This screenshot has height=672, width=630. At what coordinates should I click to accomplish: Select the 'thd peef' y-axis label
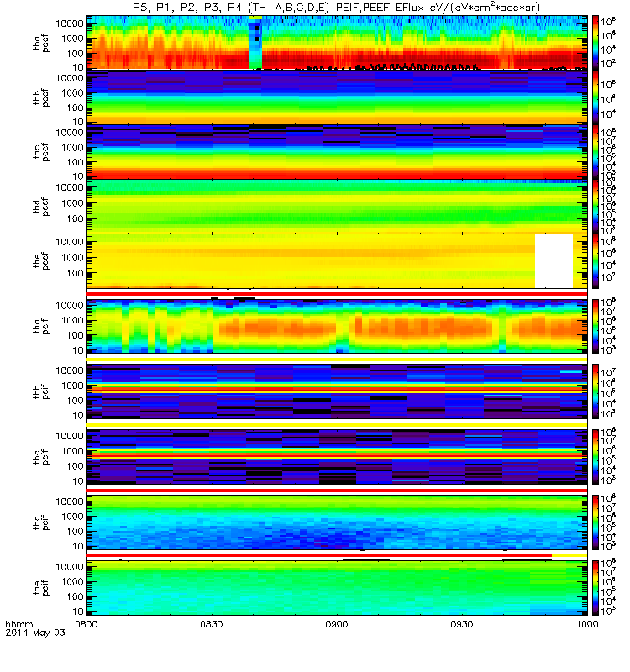[x=41, y=207]
